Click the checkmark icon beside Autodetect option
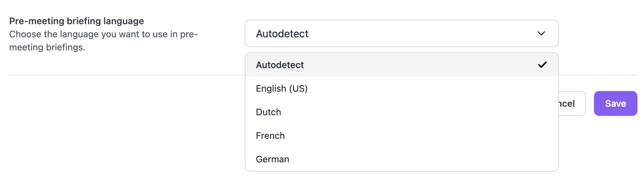Viewport: 644px width, 184px height. [542, 65]
